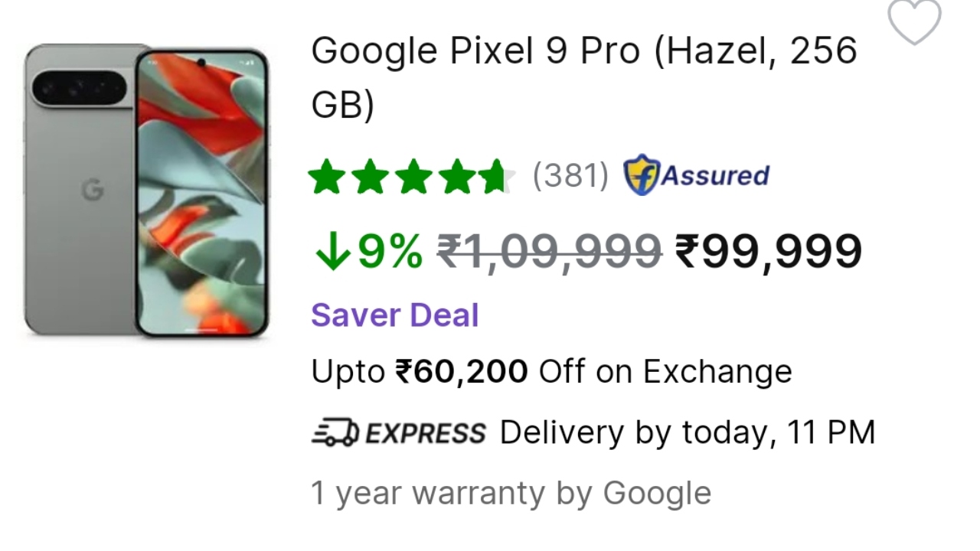Click the phone camera bar in image
Image resolution: width=980 pixels, height=551 pixels.
click(x=80, y=89)
